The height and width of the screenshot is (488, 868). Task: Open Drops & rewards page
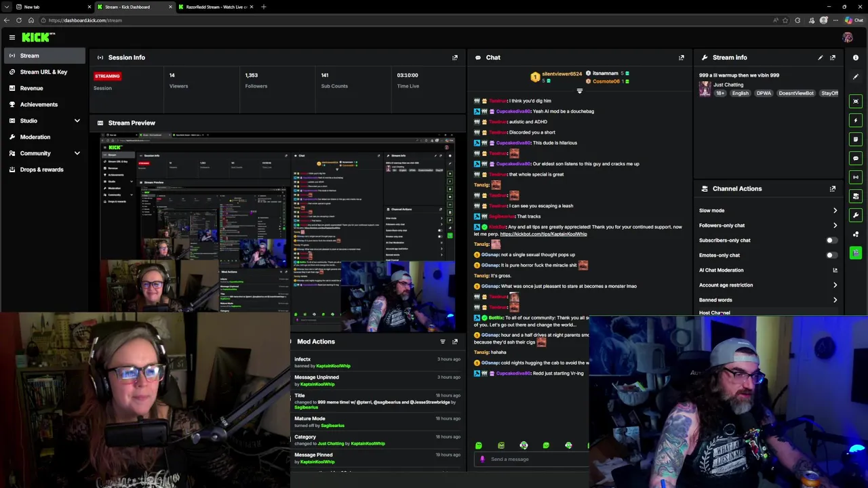click(x=43, y=169)
